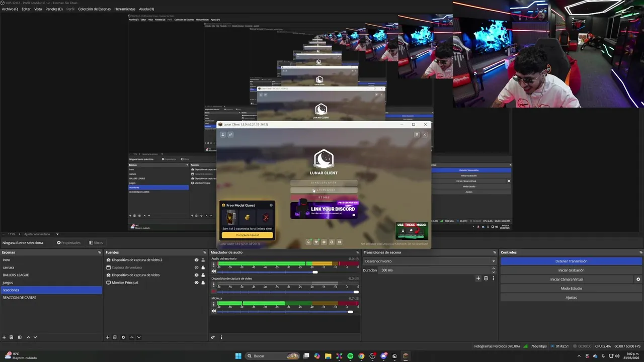The image size is (644, 362).
Task: Open source properties gear in Fuentes toolbar
Action: coord(123,337)
